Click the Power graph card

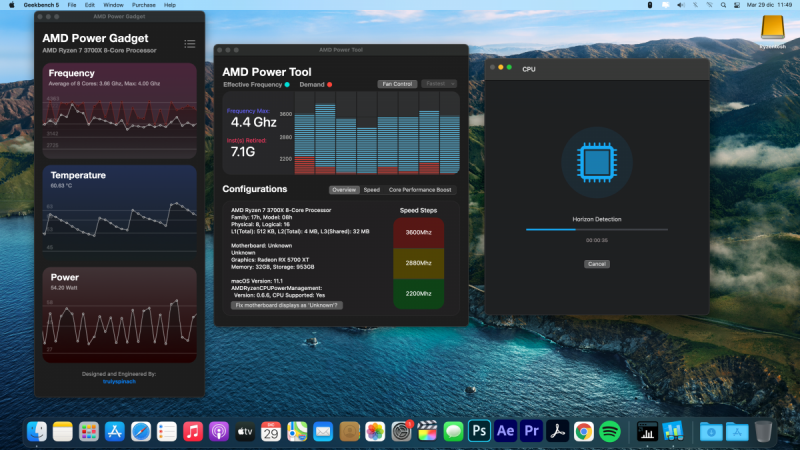pyautogui.click(x=119, y=315)
